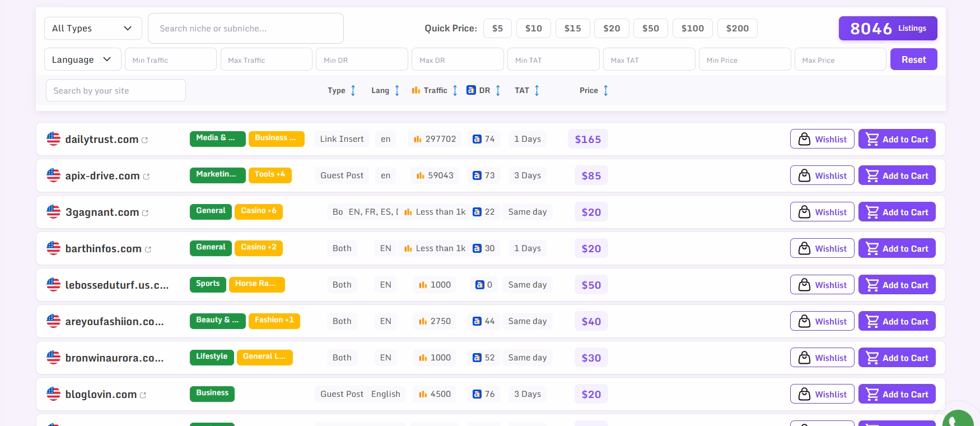Add bloglovin.com to cart
This screenshot has height=426, width=980.
[x=897, y=394]
